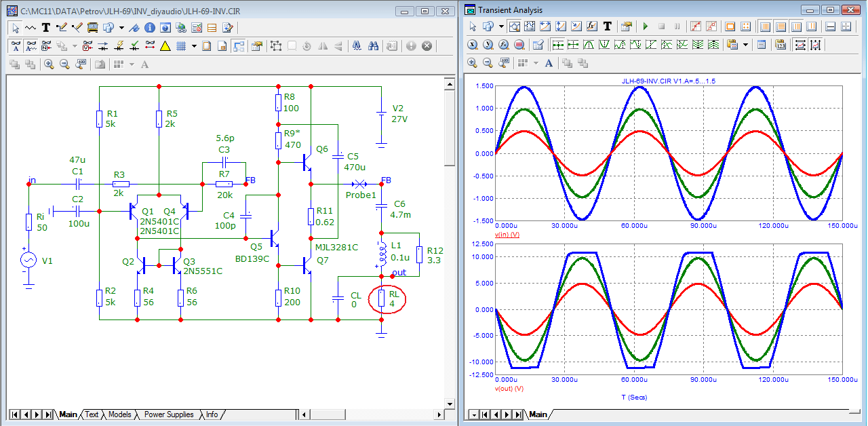
Task: Select Text mode T in Transient Analysis toolbar
Action: coord(607,26)
